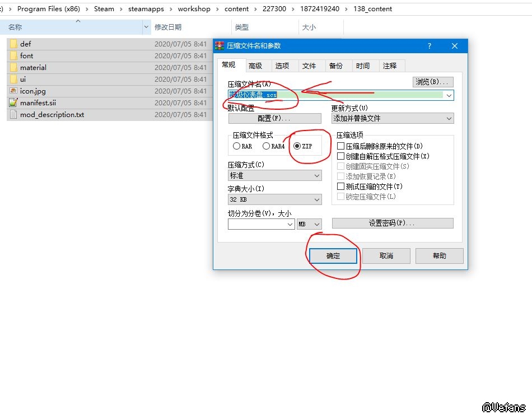Click the 确定 (OK) button

pyautogui.click(x=333, y=255)
